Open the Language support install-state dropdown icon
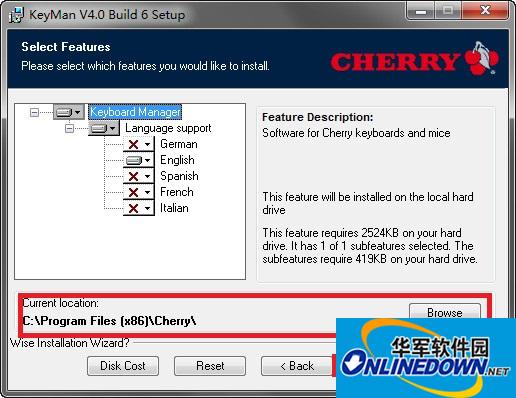The height and width of the screenshot is (398, 516). pyautogui.click(x=104, y=128)
